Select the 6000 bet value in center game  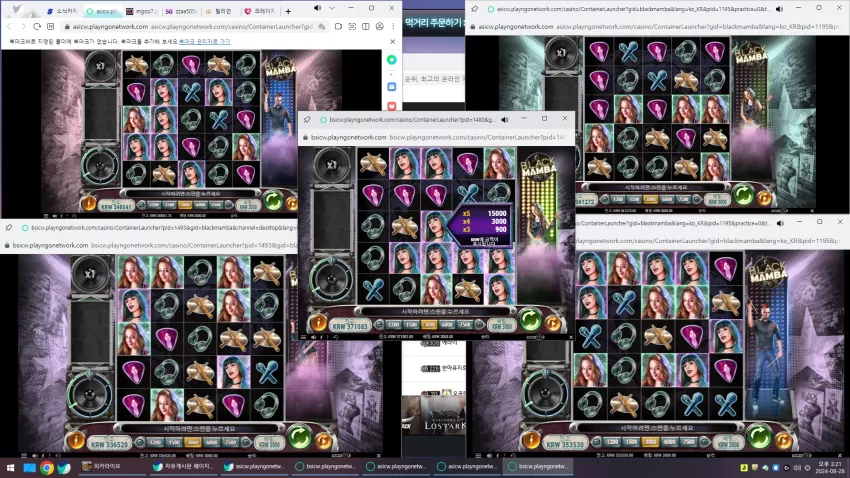click(447, 325)
